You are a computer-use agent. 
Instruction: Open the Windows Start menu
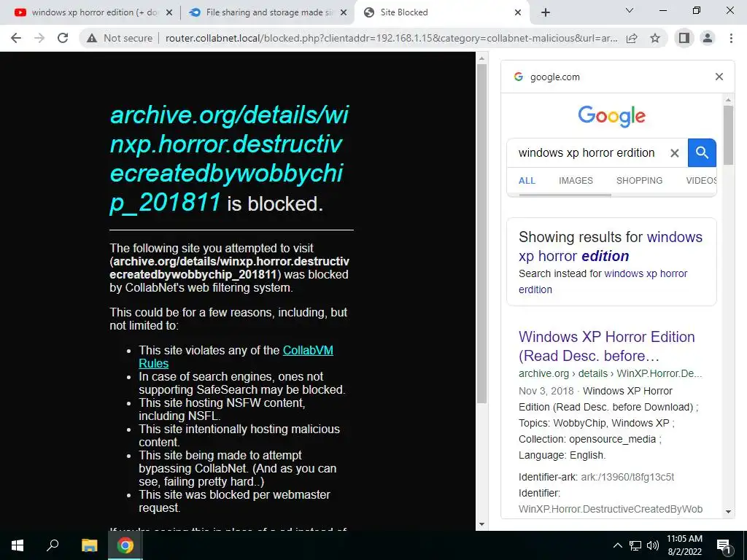click(18, 545)
